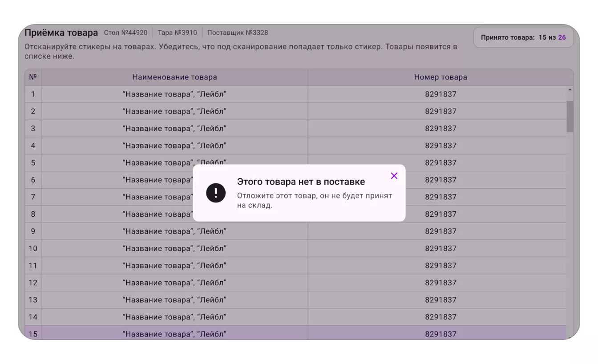Click the table's vertical scrollbar thumb

[570, 116]
